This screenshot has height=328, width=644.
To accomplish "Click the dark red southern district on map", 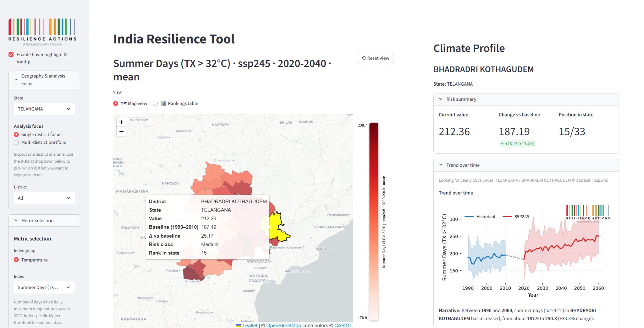I will click(x=192, y=272).
